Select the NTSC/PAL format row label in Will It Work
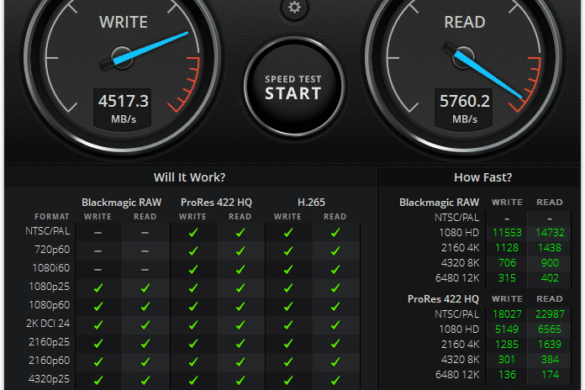585x390 pixels. (x=47, y=231)
